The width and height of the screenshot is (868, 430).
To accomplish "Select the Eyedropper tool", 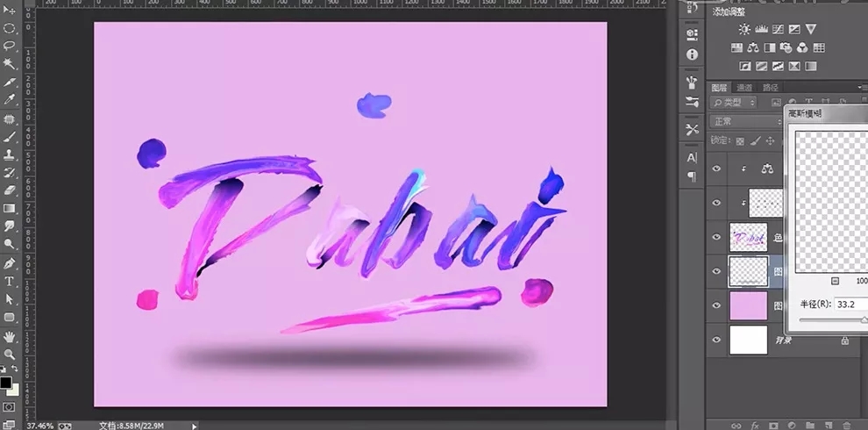I will click(x=9, y=100).
